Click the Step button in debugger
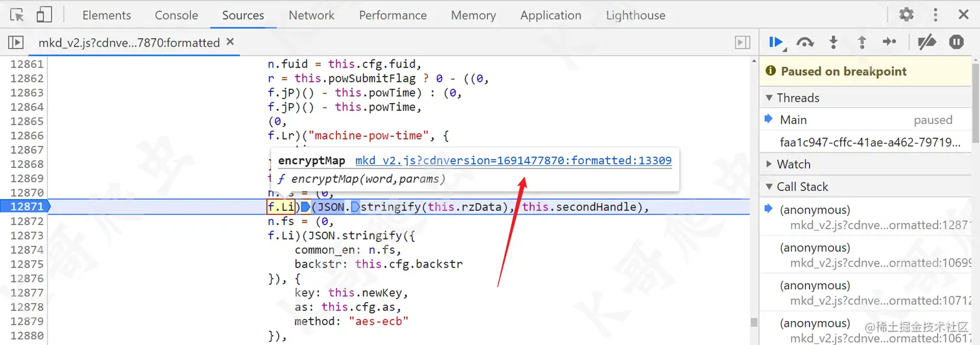 890,42
